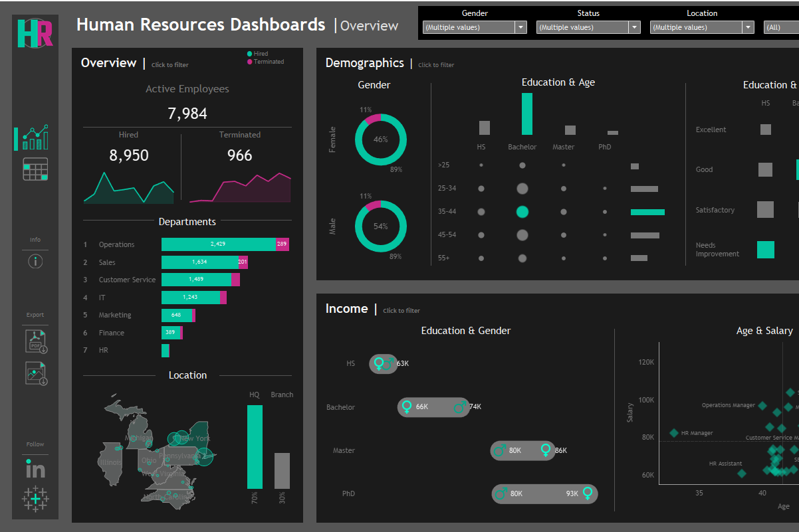Click the HQ location bar

tap(255, 447)
